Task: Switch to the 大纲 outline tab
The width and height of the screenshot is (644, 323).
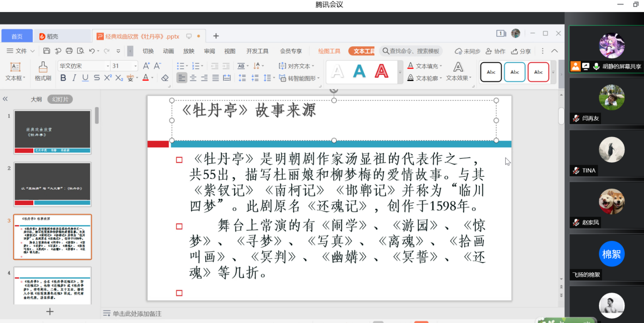Action: click(36, 99)
